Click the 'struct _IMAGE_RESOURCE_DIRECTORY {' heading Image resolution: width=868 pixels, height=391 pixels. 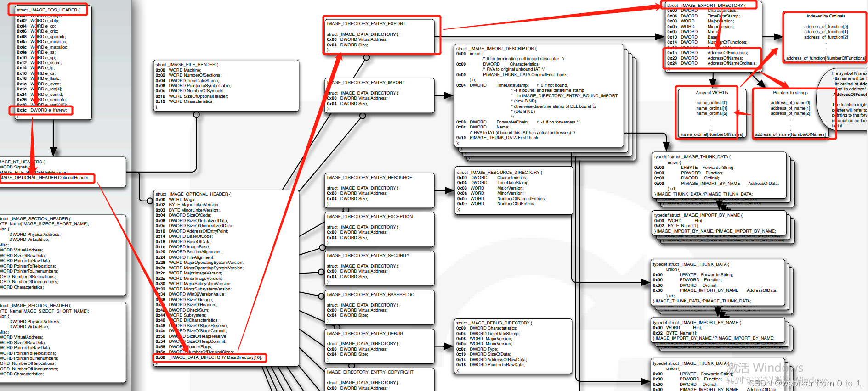click(499, 173)
